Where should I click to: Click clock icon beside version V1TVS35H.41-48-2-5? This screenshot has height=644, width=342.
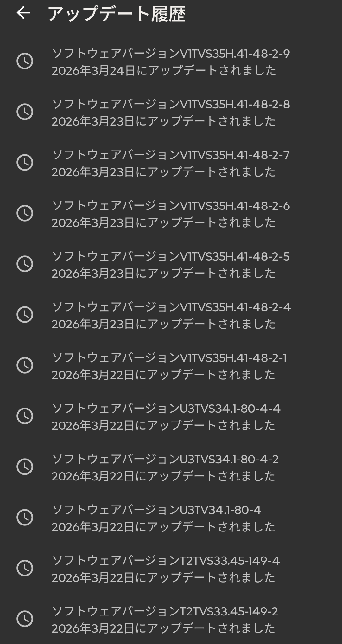click(25, 264)
